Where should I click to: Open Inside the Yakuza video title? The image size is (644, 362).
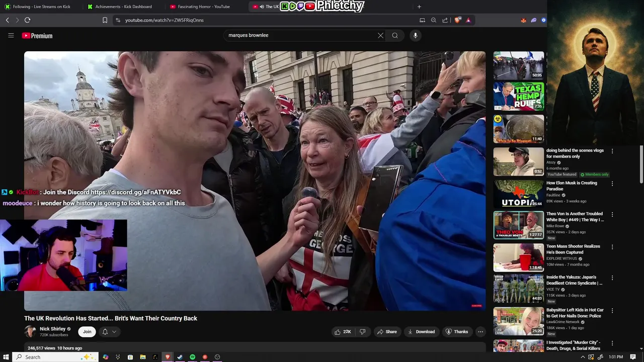(574, 280)
